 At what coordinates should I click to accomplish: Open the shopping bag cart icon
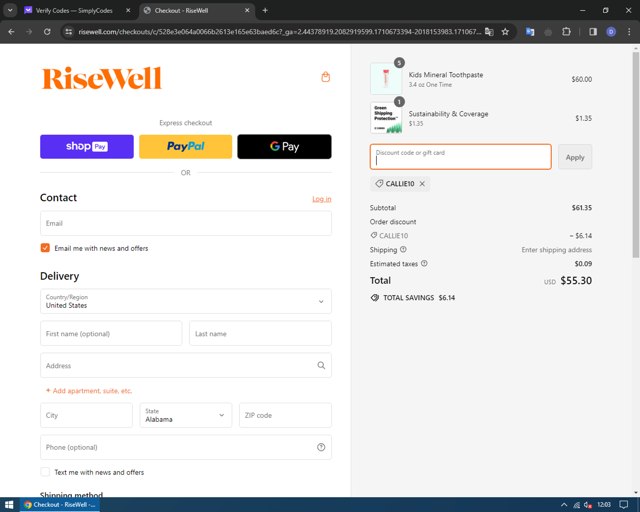[325, 77]
